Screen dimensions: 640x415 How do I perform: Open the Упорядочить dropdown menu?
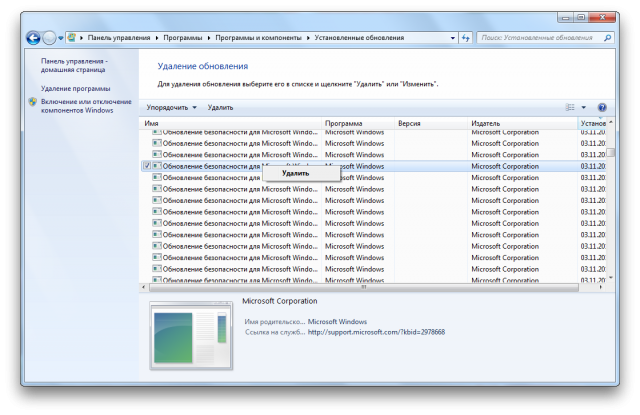pyautogui.click(x=171, y=107)
